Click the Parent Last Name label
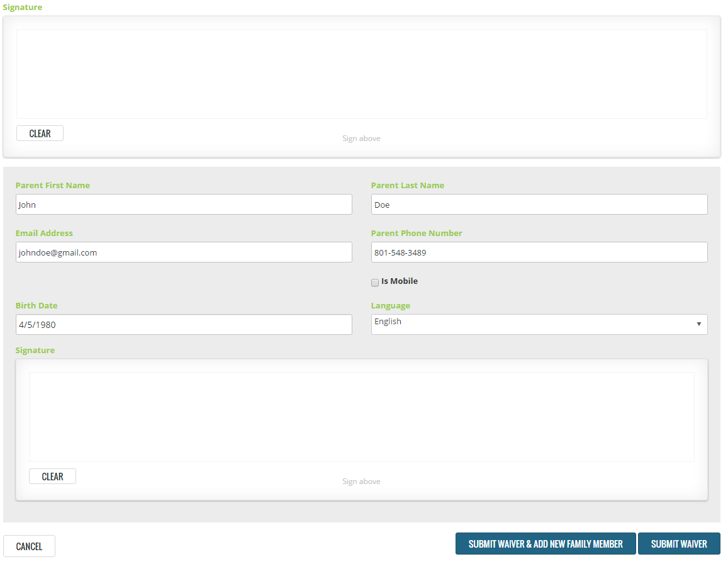Screen dimensions: 728x564 [x=407, y=186]
